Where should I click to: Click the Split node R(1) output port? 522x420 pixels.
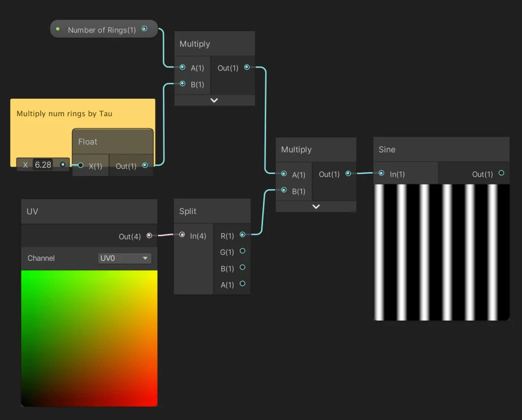pyautogui.click(x=242, y=234)
